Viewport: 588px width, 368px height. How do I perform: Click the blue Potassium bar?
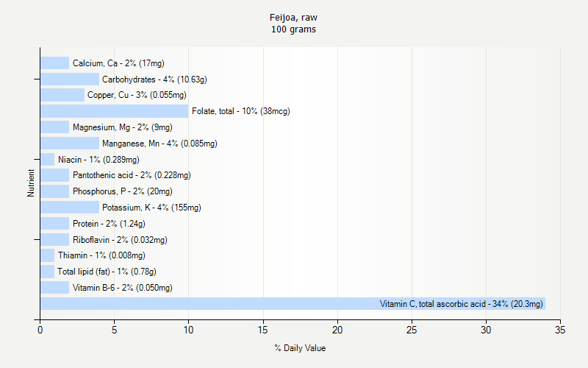pyautogui.click(x=70, y=208)
